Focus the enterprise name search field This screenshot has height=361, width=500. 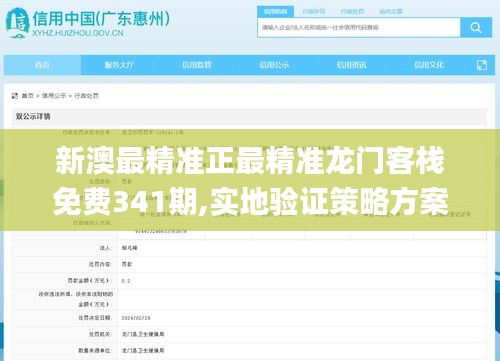[x=359, y=27]
